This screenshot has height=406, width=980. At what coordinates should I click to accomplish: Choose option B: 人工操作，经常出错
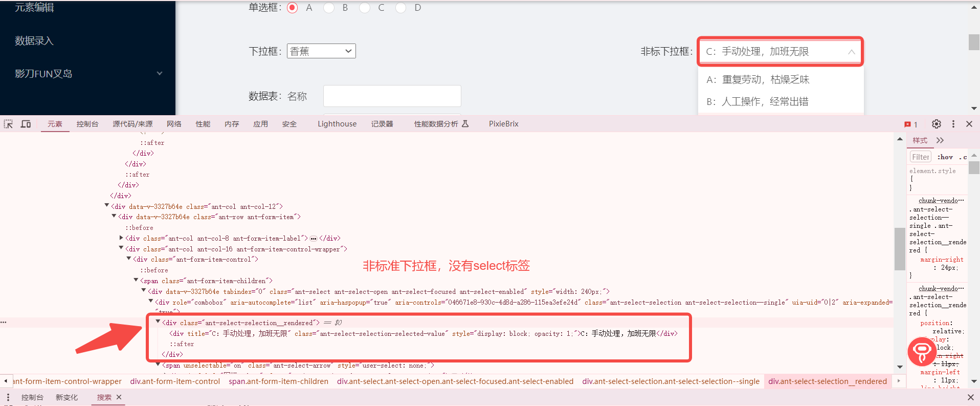click(x=781, y=101)
